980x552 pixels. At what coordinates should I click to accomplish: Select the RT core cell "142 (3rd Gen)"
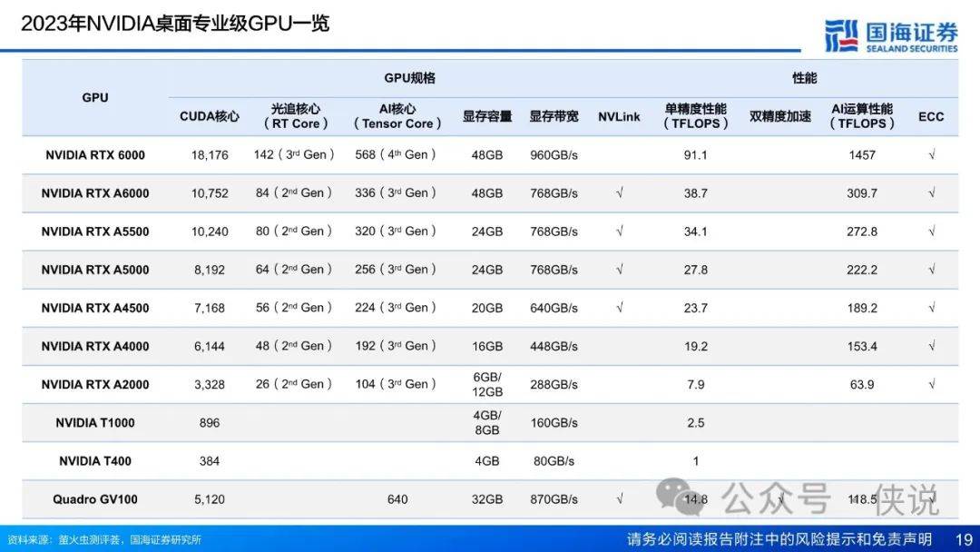pos(294,154)
